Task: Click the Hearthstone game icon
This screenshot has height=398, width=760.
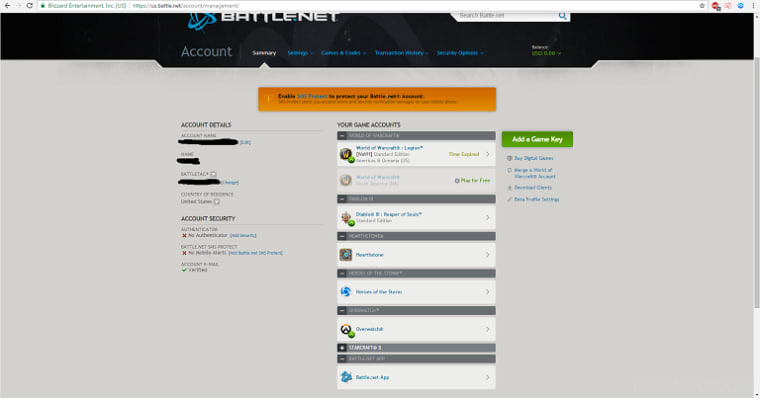Action: point(346,255)
